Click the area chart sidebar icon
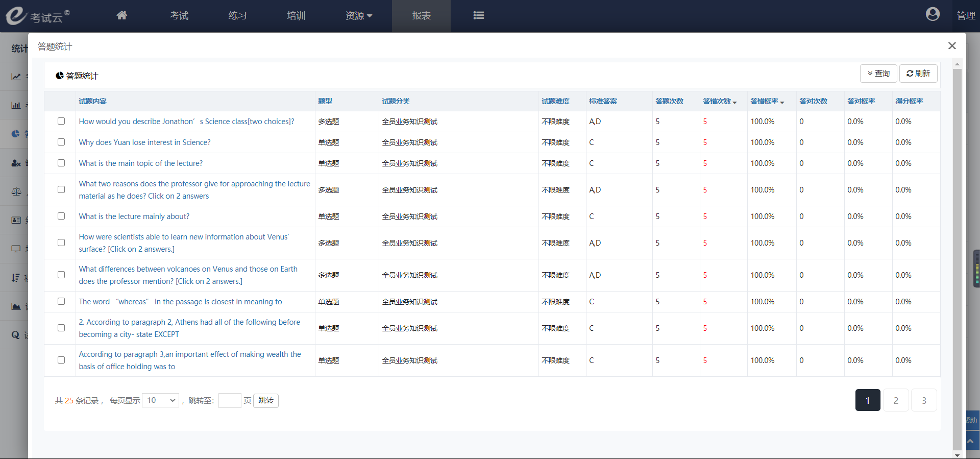Screen dimensions: 980x459 pos(16,306)
